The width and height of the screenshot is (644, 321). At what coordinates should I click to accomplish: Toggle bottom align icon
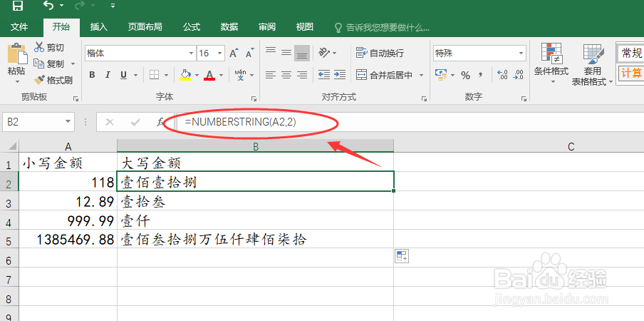tap(302, 53)
